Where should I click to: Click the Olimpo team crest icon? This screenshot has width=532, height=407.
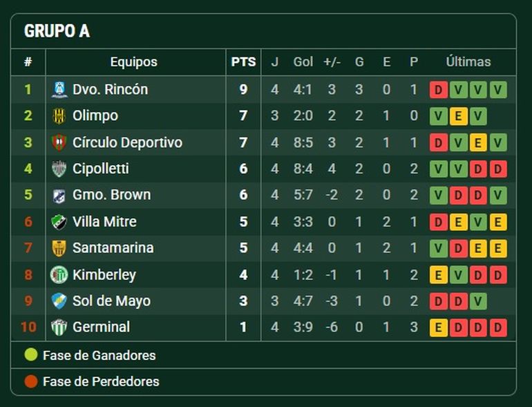[x=59, y=116]
